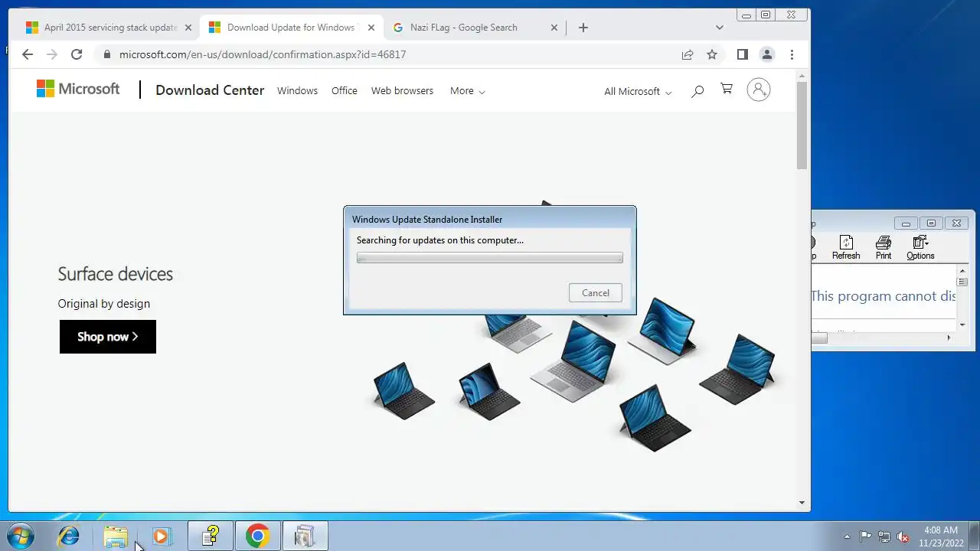The width and height of the screenshot is (980, 551).
Task: Click muted volume tray icon
Action: point(903,536)
